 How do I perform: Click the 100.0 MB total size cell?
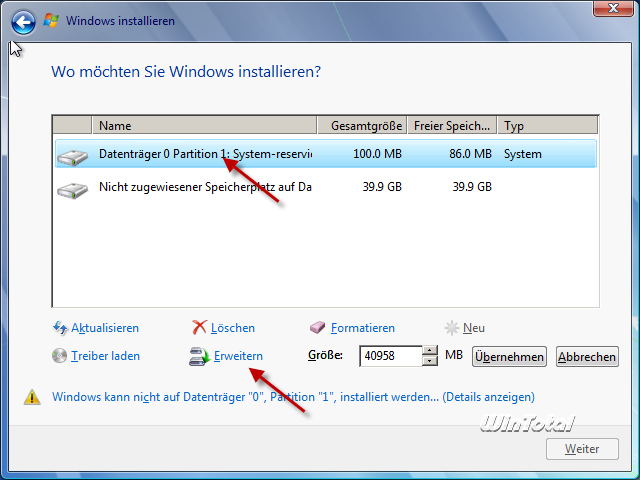[377, 154]
